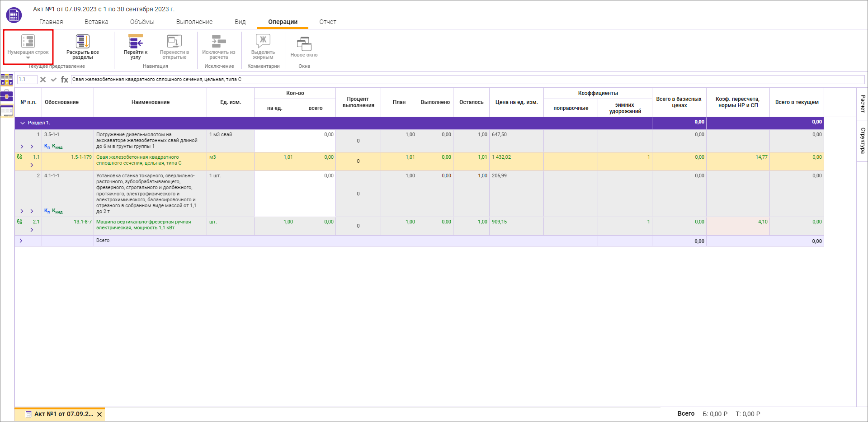Collapse Раздел 1 section chevron
Image resolution: width=868 pixels, height=422 pixels.
tap(22, 123)
